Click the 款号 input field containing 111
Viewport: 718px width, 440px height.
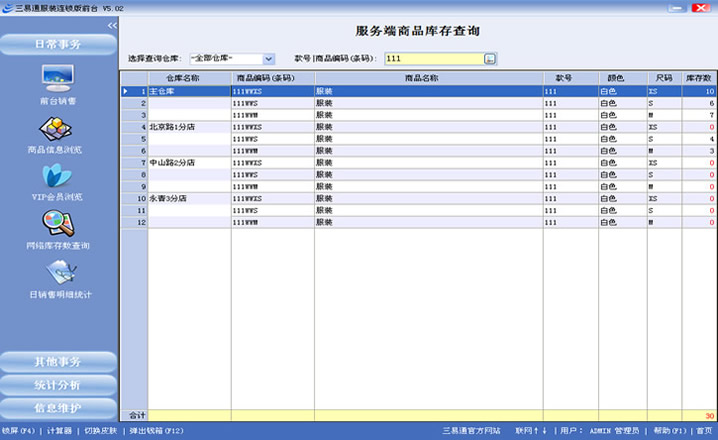[434, 59]
